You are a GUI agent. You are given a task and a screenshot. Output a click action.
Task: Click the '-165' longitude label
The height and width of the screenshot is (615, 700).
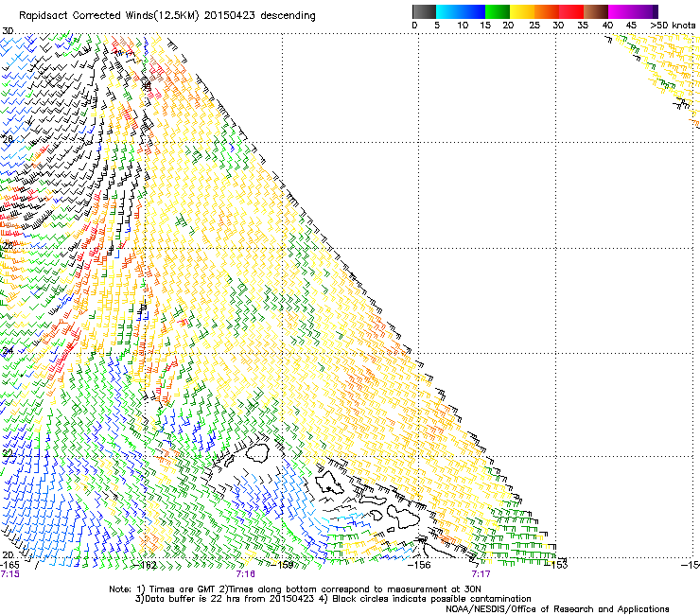tap(9, 565)
